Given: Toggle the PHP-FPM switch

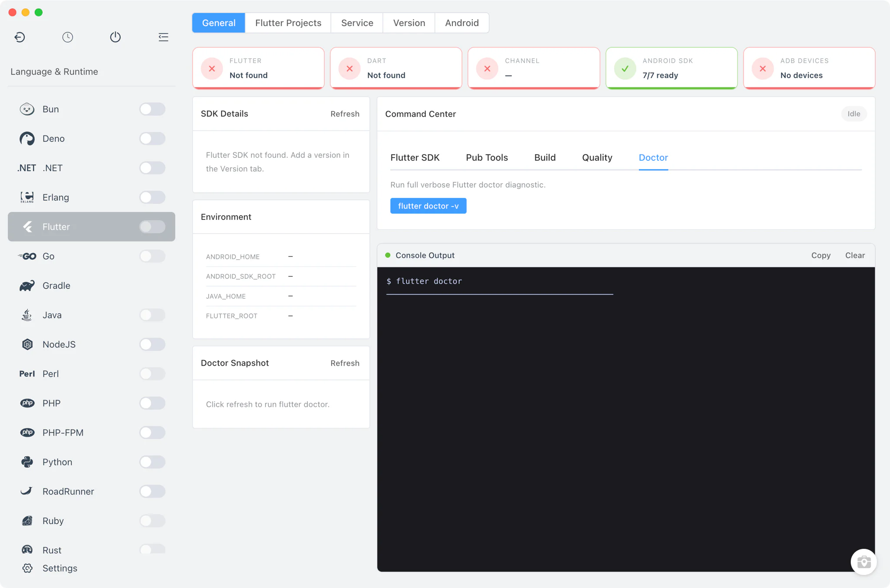Looking at the screenshot, I should pos(152,433).
